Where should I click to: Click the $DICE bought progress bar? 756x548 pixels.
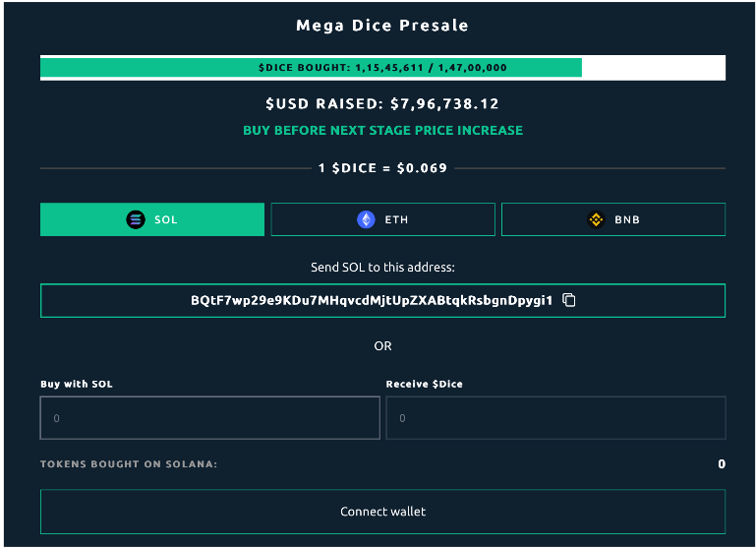click(x=382, y=68)
